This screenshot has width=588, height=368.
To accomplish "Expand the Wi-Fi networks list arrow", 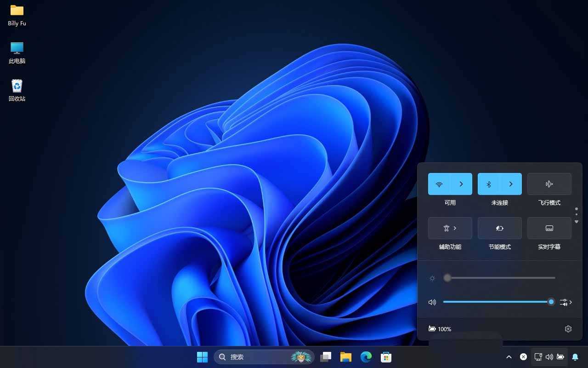I will click(x=461, y=184).
